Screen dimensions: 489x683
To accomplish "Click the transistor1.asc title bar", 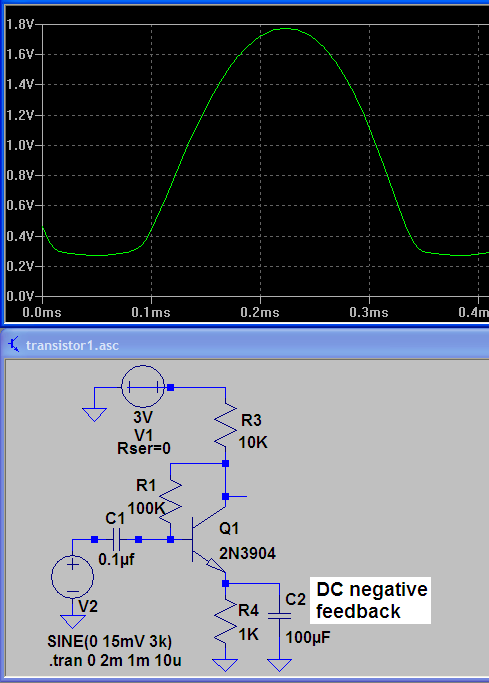I will (244, 345).
